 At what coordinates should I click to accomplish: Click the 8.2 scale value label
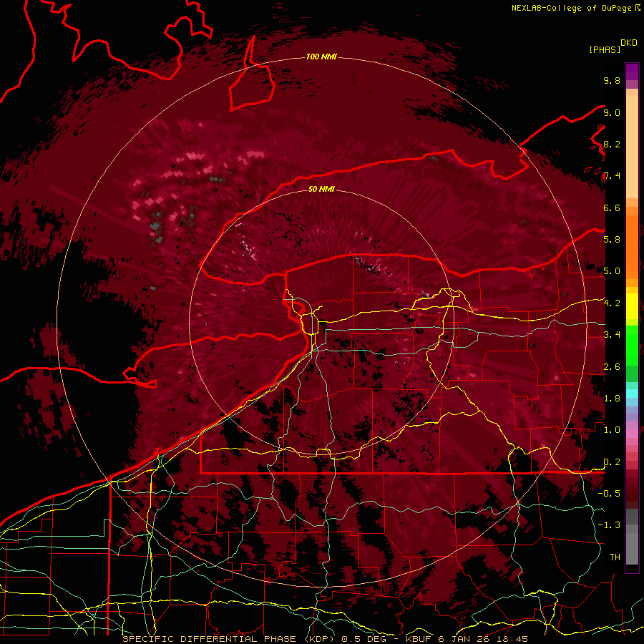pyautogui.click(x=612, y=144)
